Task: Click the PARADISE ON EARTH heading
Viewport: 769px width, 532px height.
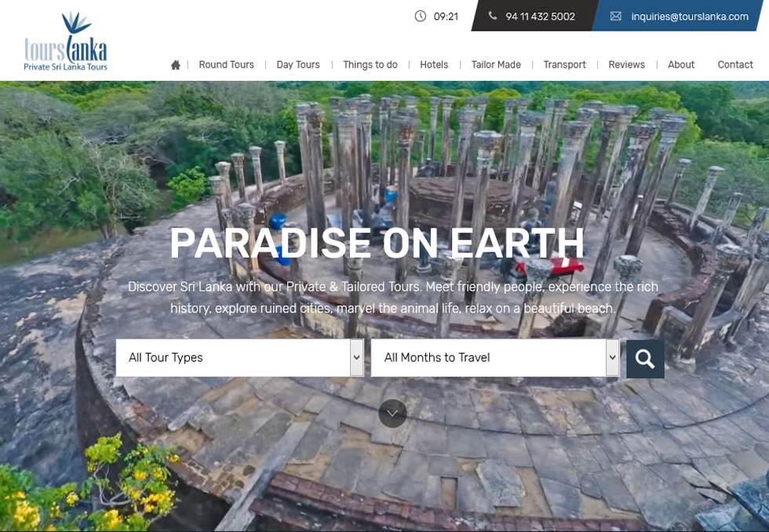Action: pyautogui.click(x=377, y=242)
